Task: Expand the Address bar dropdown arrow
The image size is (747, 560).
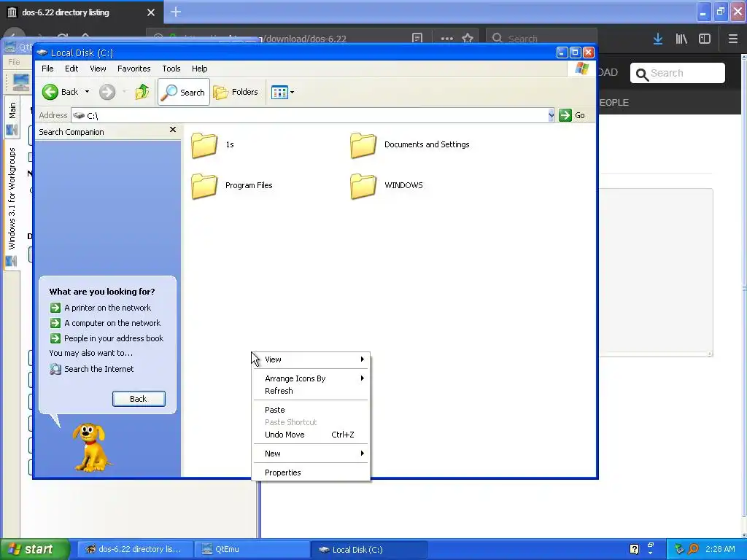Action: [551, 115]
